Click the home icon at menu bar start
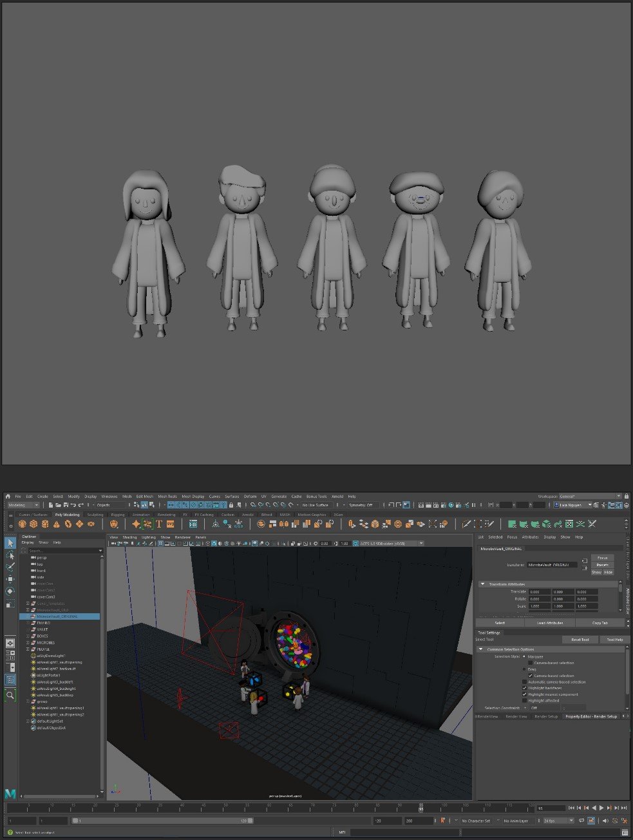This screenshot has height=840, width=633. pos(8,496)
